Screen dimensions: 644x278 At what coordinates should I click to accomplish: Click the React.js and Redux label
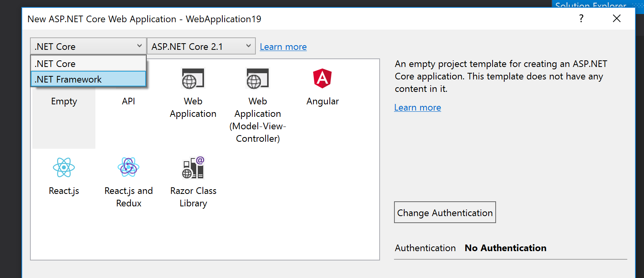click(x=128, y=197)
